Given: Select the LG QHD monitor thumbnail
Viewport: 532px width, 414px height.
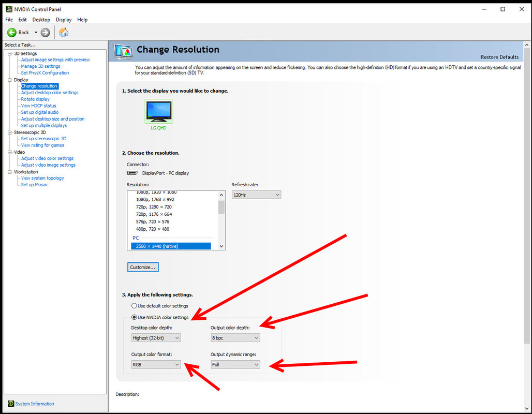Looking at the screenshot, I should click(159, 111).
